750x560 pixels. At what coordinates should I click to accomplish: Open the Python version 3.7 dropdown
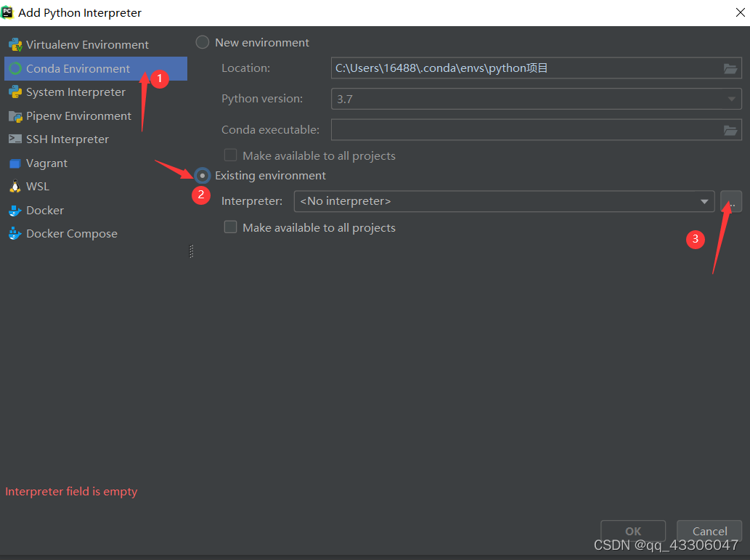pos(537,99)
